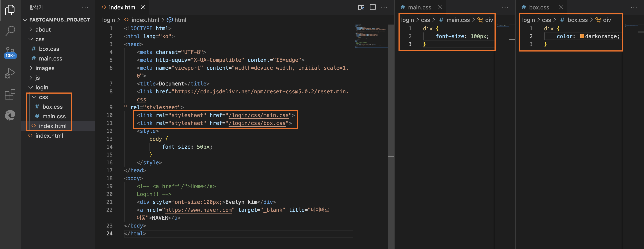Open explorer panel more actions menu
The image size is (644, 249).
coord(85,7)
